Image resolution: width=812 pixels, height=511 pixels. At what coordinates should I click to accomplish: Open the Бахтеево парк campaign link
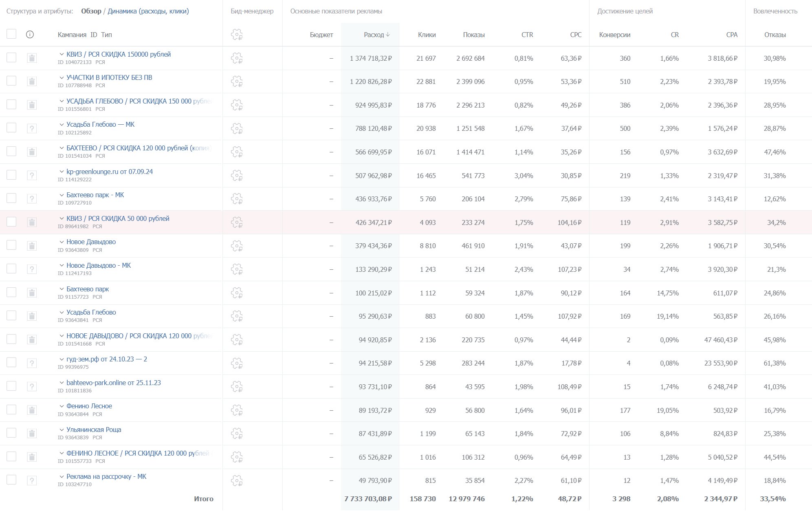tap(88, 289)
